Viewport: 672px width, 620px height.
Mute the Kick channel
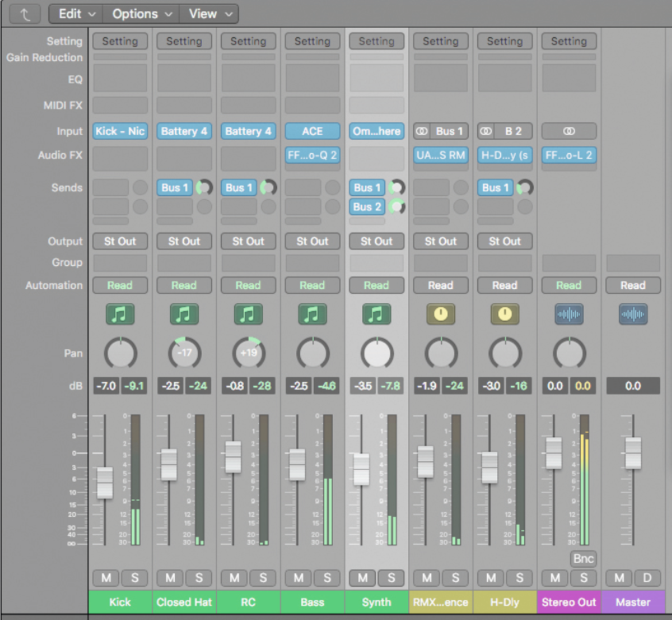click(106, 578)
